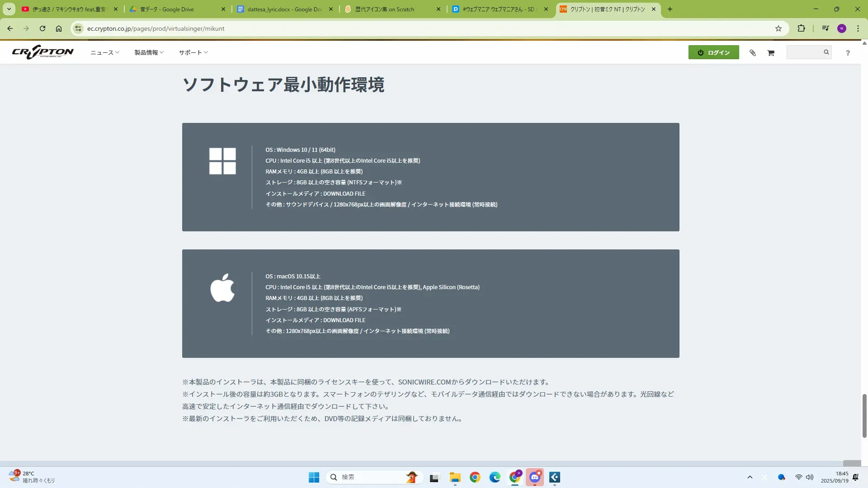Click the green ログイン button
The width and height of the screenshot is (868, 488).
[713, 52]
